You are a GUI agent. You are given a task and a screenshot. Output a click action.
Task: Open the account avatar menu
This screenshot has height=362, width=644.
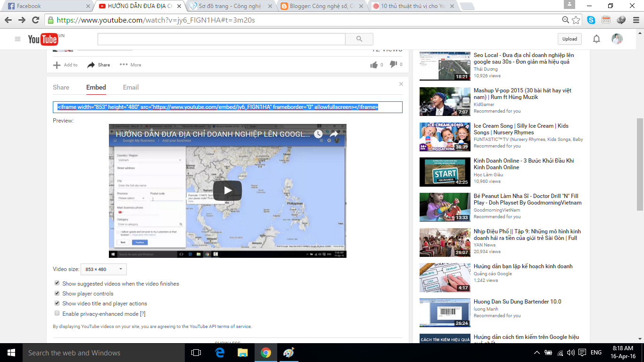click(617, 39)
